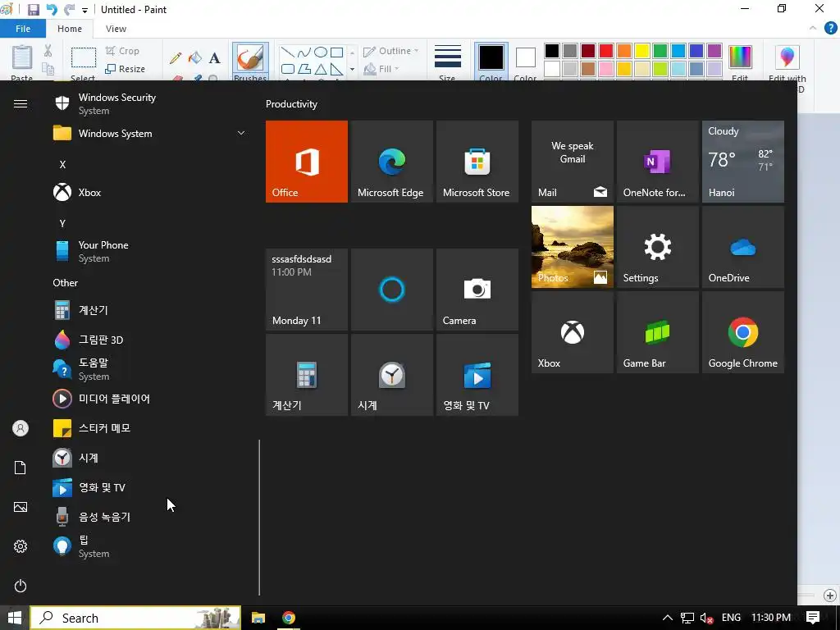This screenshot has height=630, width=840.
Task: Click the Windows Start button
Action: click(x=15, y=618)
